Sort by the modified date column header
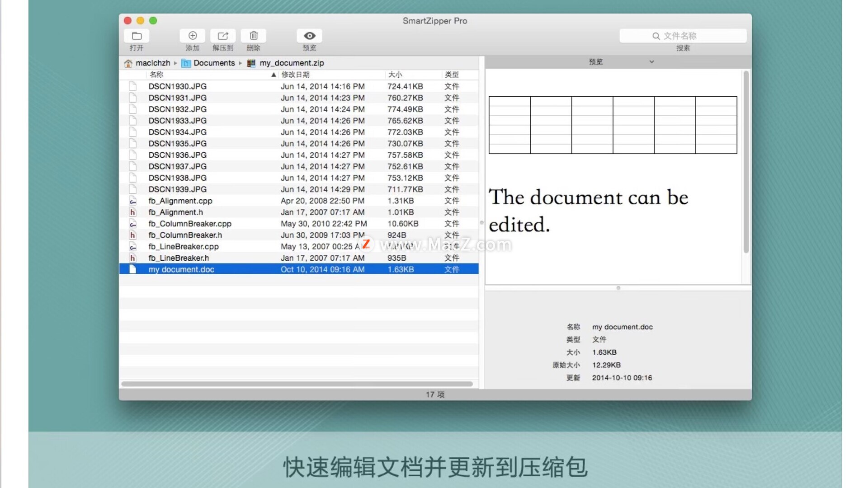 click(296, 75)
